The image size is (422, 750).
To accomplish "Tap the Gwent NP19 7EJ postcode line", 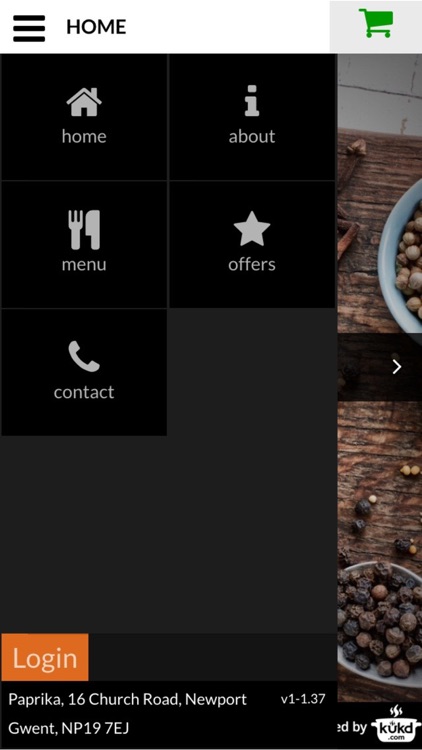I will coord(68,728).
